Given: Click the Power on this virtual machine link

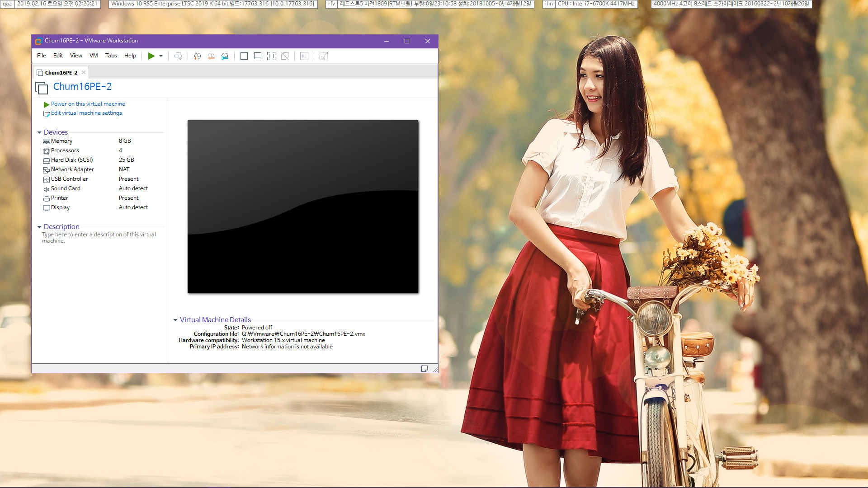Looking at the screenshot, I should [88, 103].
